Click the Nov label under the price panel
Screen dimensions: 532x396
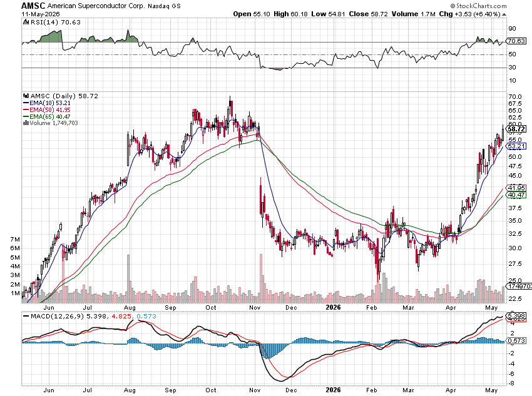click(255, 308)
